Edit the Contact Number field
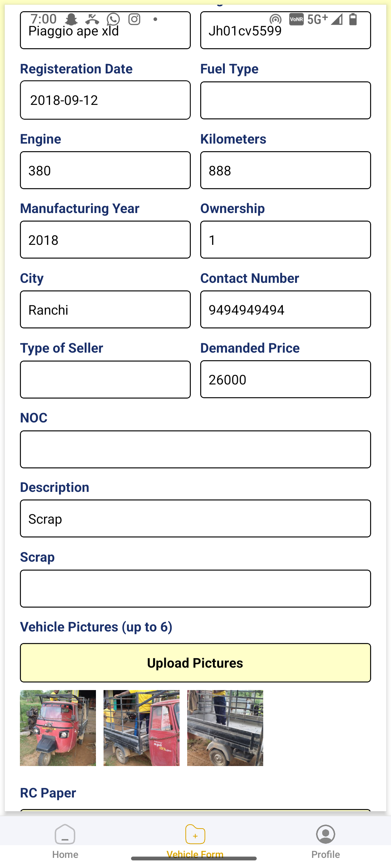This screenshot has height=868, width=391. (286, 309)
